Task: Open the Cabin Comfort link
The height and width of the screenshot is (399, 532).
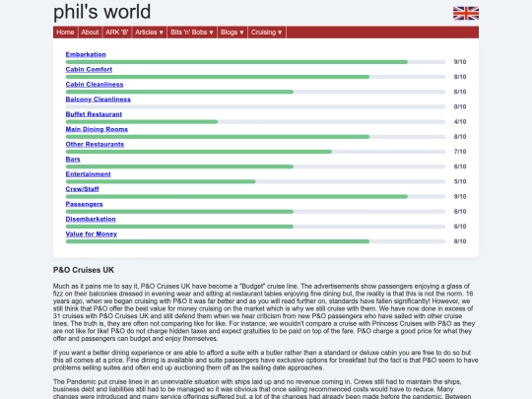Action: 89,69
